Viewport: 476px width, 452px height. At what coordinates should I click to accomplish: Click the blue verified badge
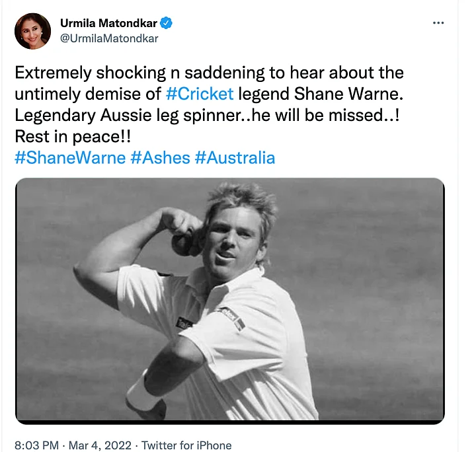coord(167,23)
